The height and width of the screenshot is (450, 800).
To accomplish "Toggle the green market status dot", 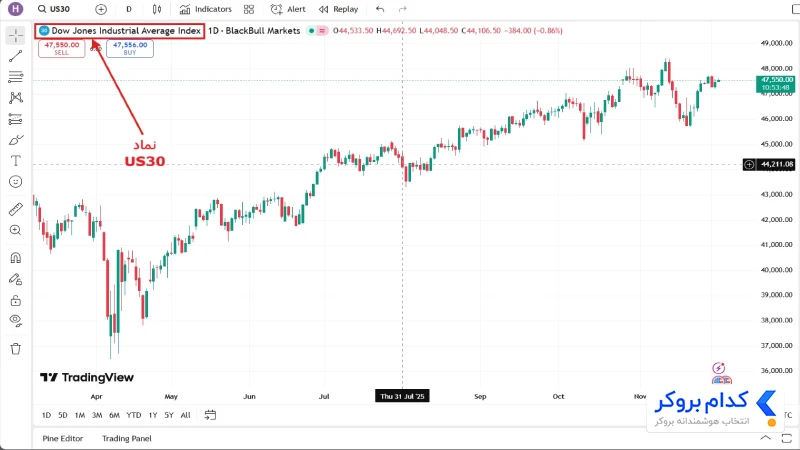I will 311,31.
